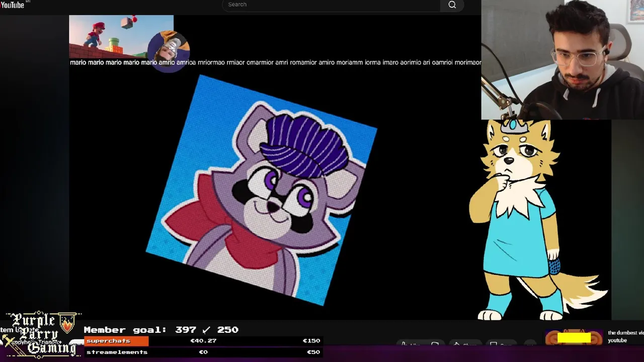Focus the YouTube Search field
Viewport: 644px width, 362px height.
[x=331, y=5]
